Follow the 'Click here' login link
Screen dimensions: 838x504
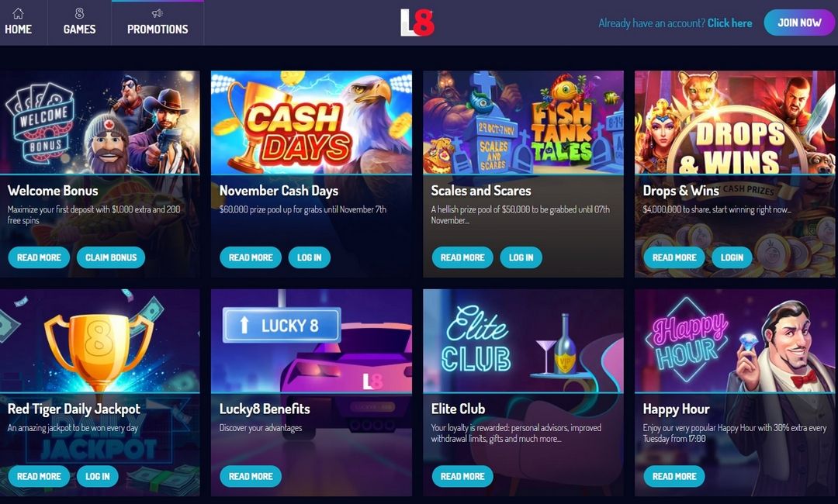pyautogui.click(x=729, y=23)
